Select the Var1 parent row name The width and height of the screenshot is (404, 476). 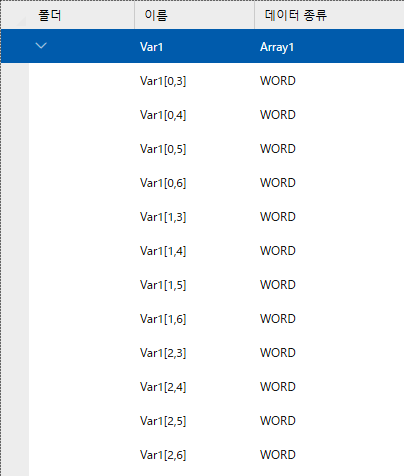(x=151, y=47)
